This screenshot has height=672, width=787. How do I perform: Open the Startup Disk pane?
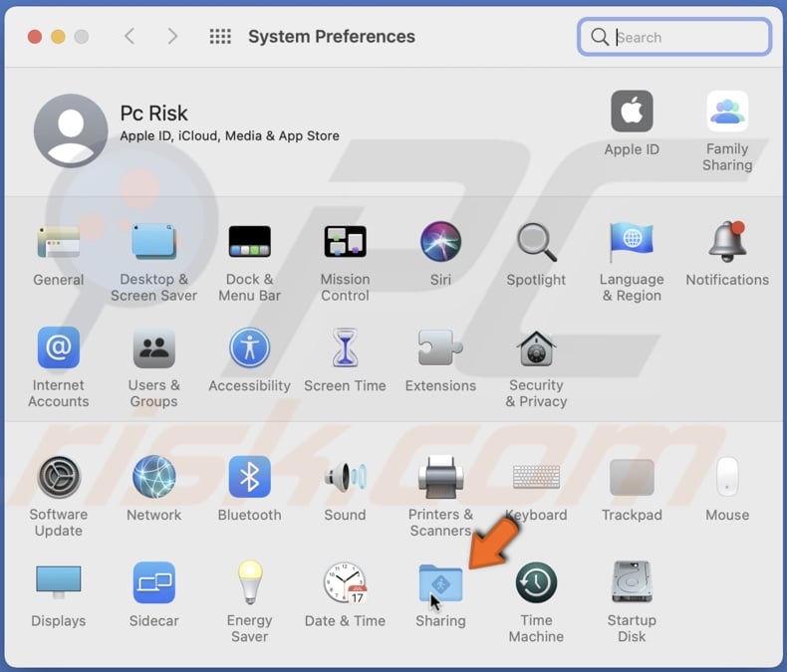click(x=632, y=584)
